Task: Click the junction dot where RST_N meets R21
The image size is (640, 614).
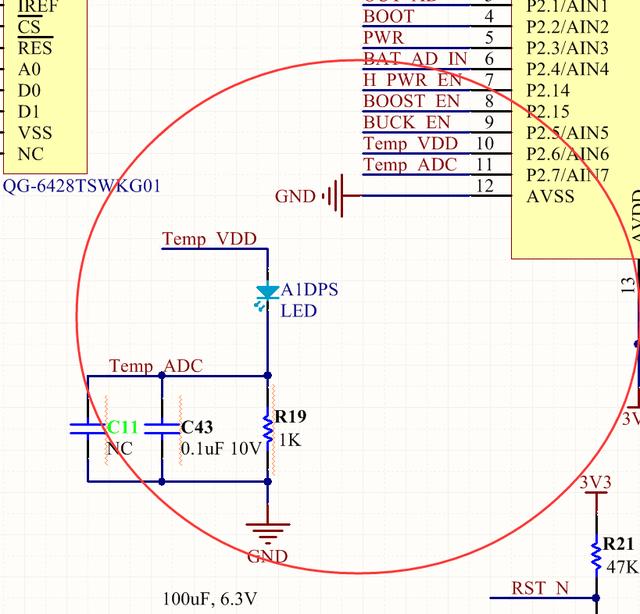Action: click(x=596, y=598)
